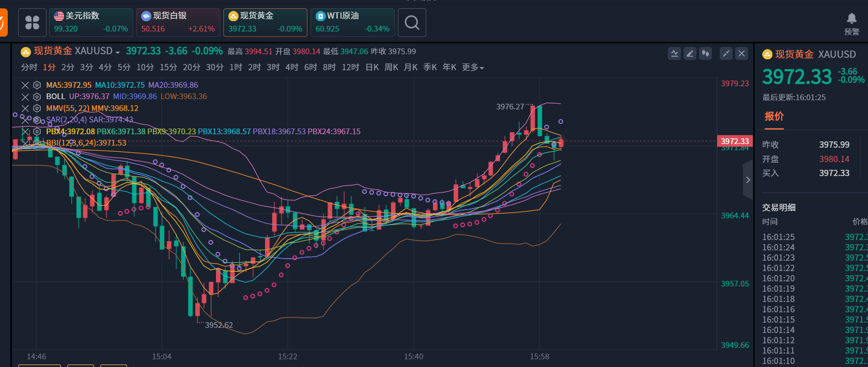
Task: Open settings gear for MA indicator
Action: click(x=37, y=85)
